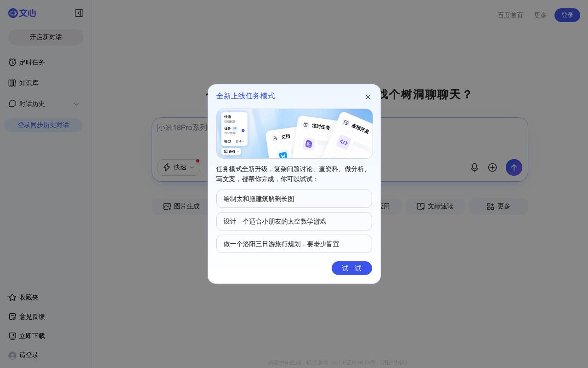Expand the 对话历史 chevron
Screen dimensions: 588x368
click(76, 104)
